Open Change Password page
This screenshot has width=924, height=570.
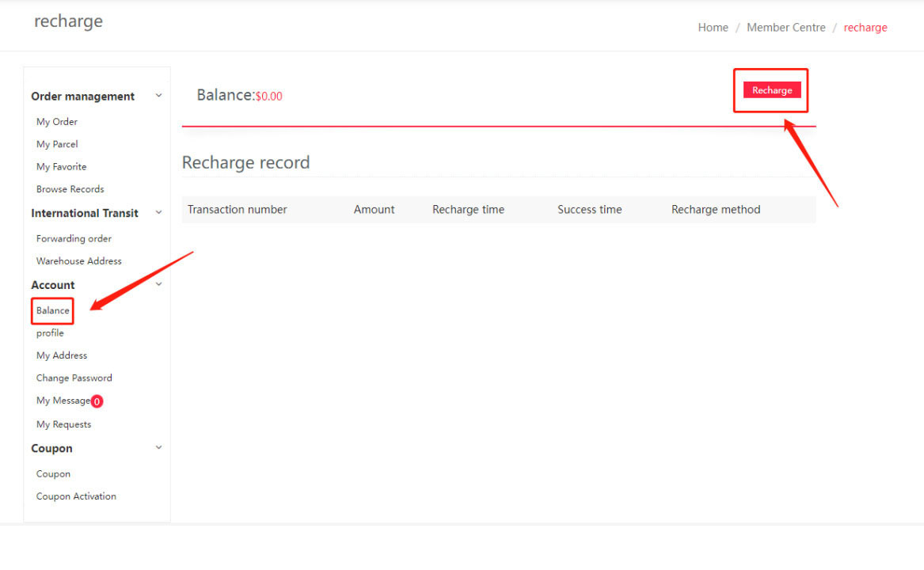click(74, 378)
